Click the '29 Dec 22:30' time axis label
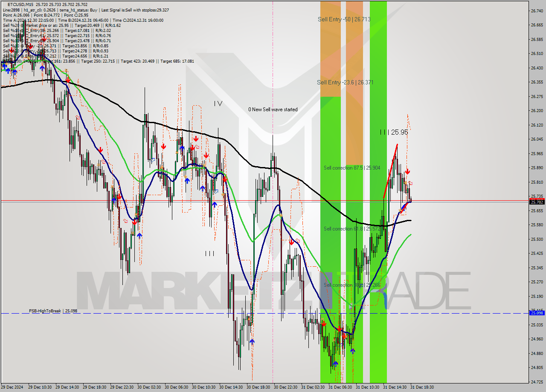 pyautogui.click(x=122, y=387)
